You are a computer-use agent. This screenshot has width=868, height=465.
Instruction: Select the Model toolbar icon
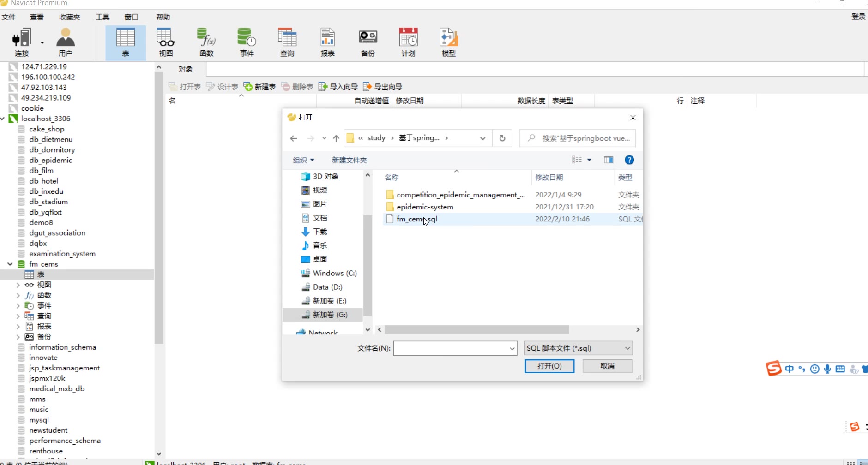pos(449,42)
